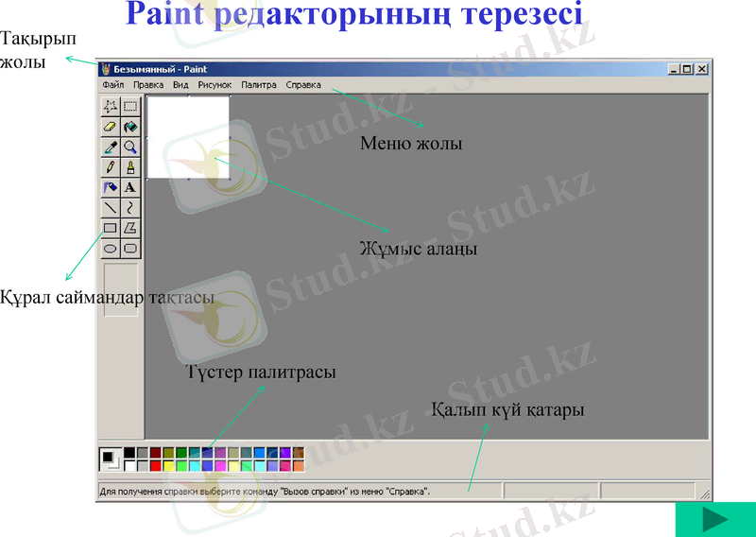Select the straight Line tool
The width and height of the screenshot is (756, 537).
[111, 207]
